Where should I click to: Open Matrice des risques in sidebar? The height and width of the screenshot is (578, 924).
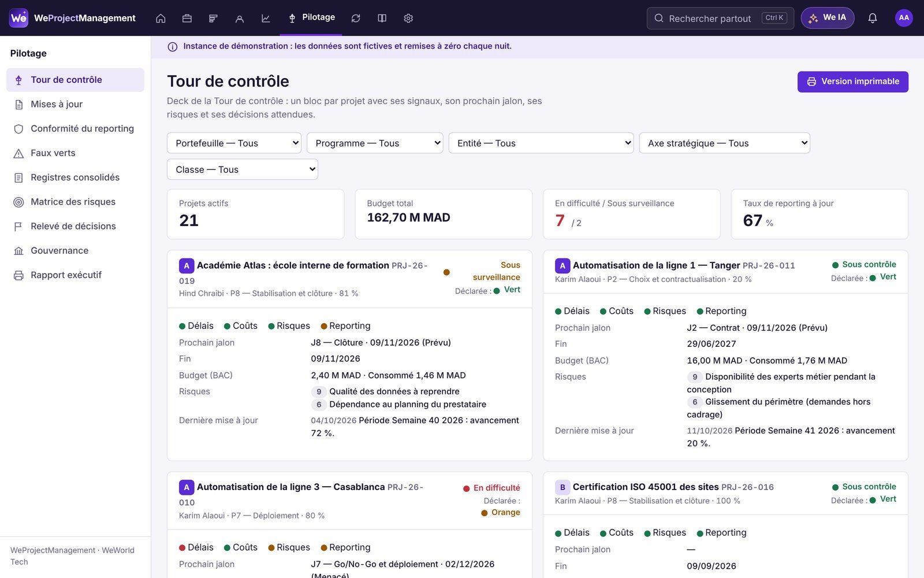[75, 202]
